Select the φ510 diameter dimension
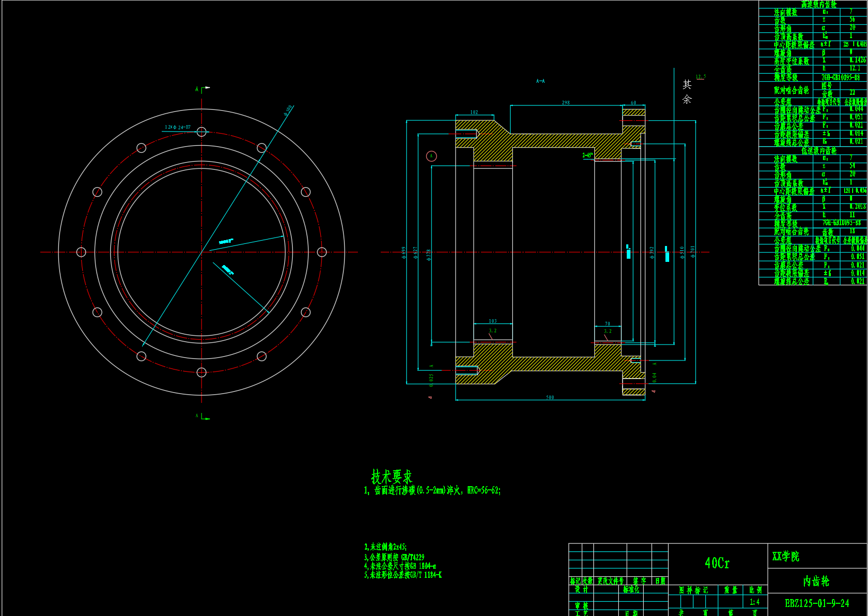The height and width of the screenshot is (616, 868). point(682,252)
